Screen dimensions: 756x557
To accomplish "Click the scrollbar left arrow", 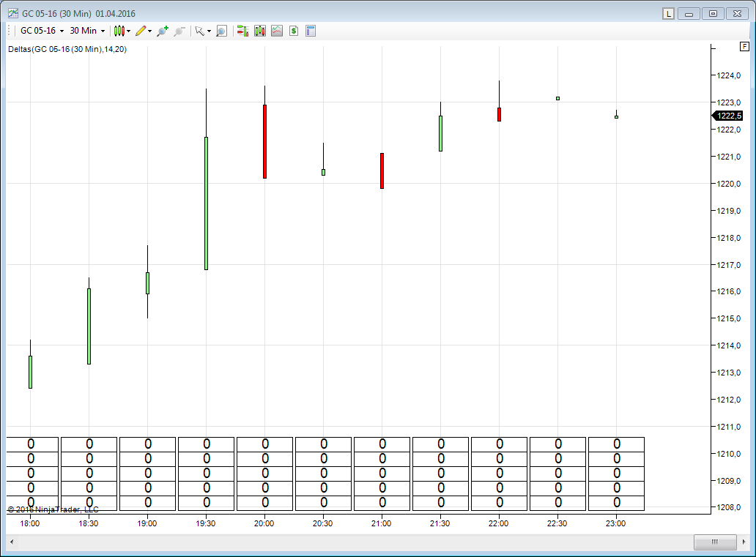I will pos(12,542).
